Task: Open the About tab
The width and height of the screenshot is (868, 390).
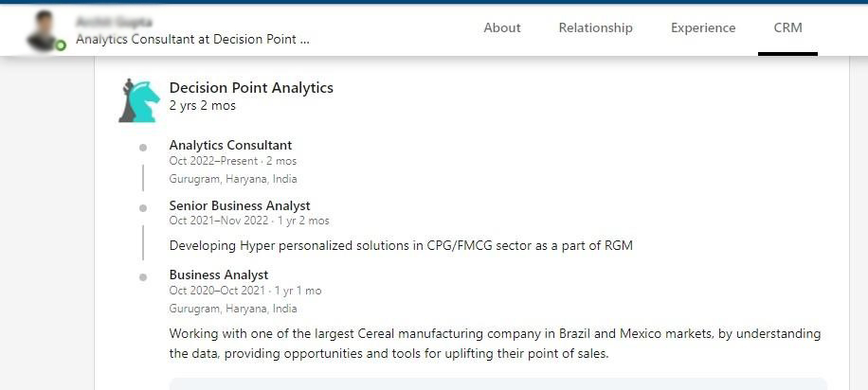Action: click(x=502, y=27)
